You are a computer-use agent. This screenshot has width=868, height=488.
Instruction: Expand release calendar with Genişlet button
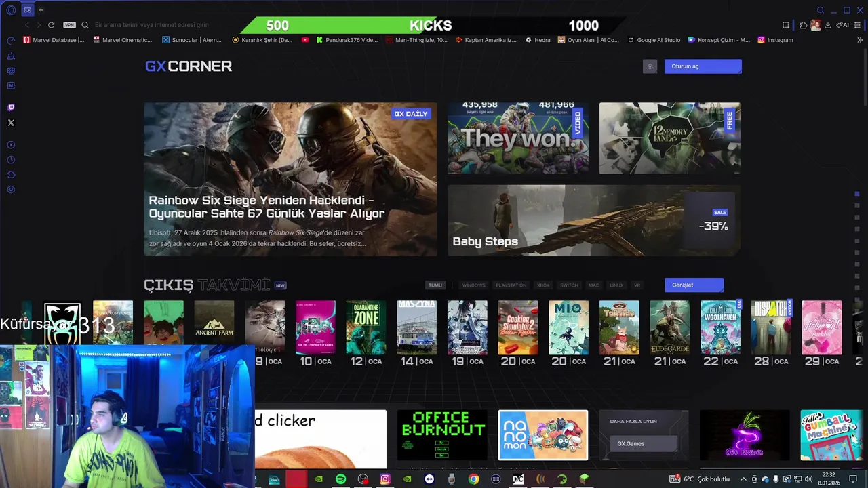(694, 285)
